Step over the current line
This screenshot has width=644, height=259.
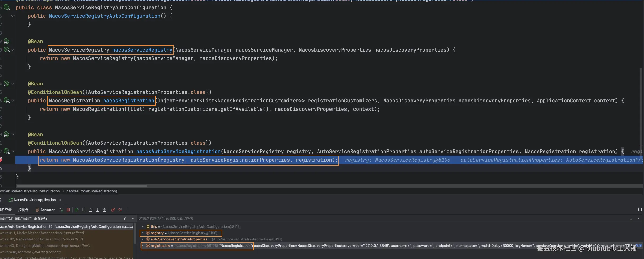pos(91,210)
